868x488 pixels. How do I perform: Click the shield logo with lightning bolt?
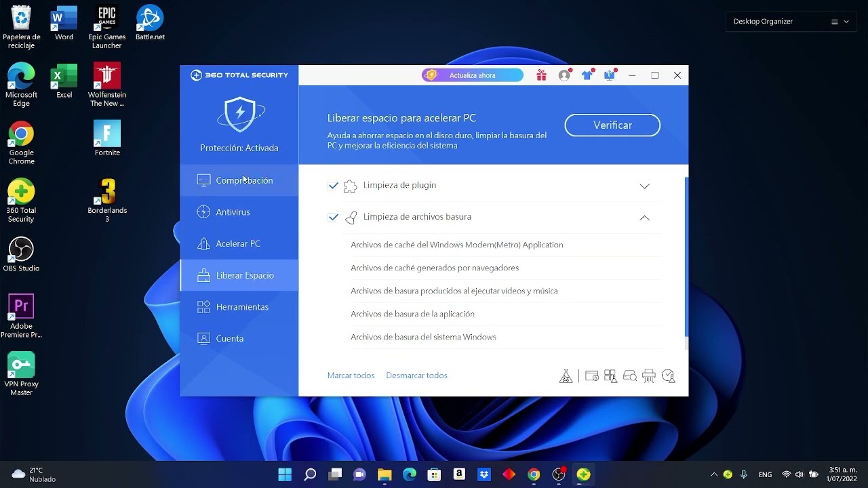click(240, 115)
